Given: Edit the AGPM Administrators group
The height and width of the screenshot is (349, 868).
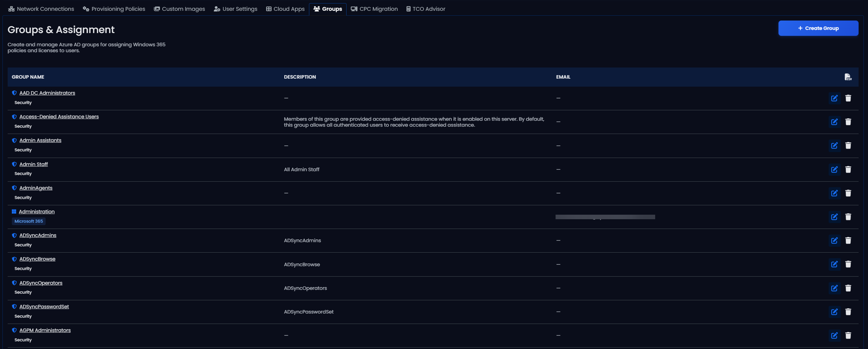Looking at the screenshot, I should [x=834, y=335].
